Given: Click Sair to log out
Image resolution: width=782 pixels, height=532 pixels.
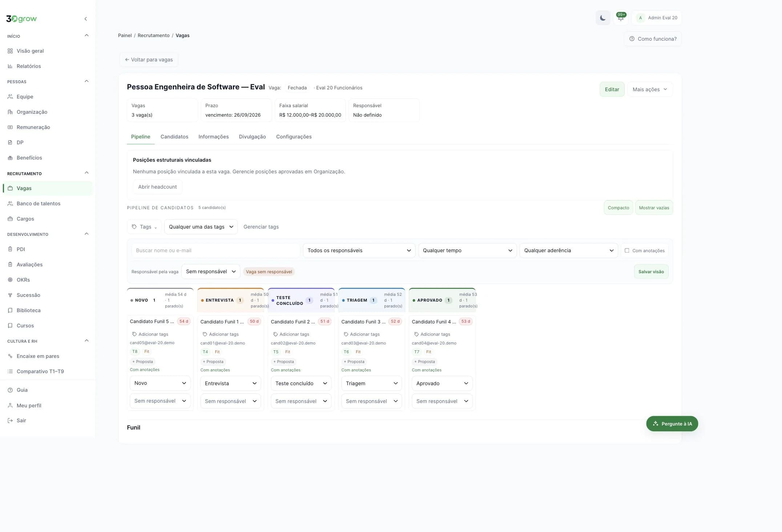Looking at the screenshot, I should [47, 420].
